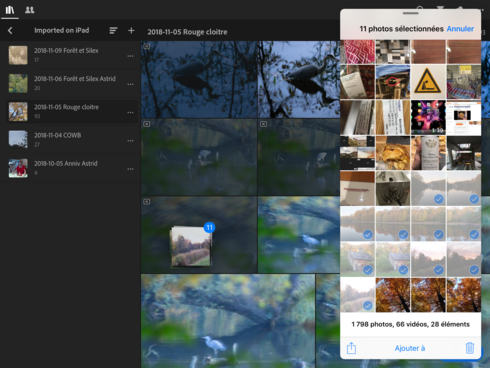This screenshot has height=368, width=490.
Task: Click the 2018-11-09 Forêt et Silex thumbnail
Action: (18, 55)
